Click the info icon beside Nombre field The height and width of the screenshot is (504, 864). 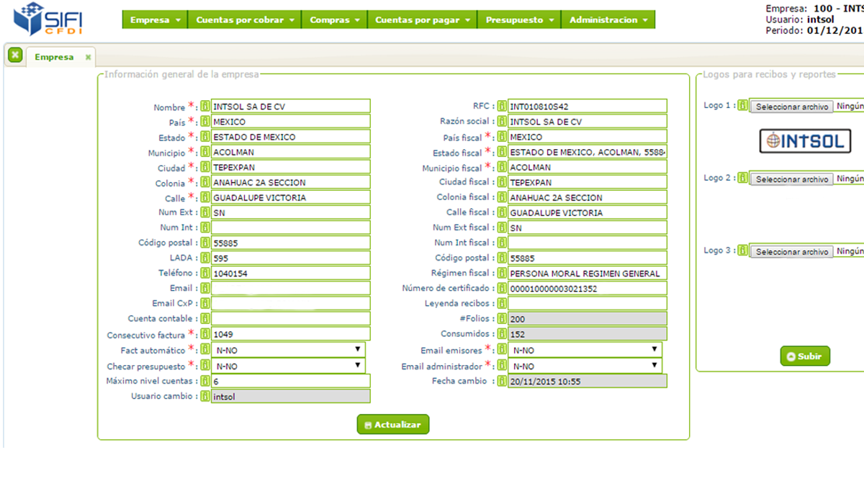[x=204, y=107]
